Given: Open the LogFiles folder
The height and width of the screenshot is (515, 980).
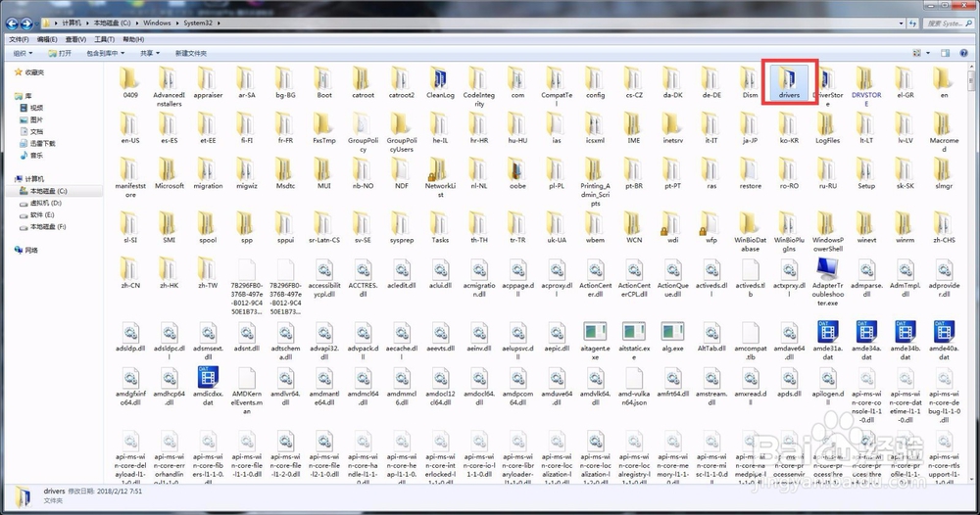Looking at the screenshot, I should click(x=827, y=128).
